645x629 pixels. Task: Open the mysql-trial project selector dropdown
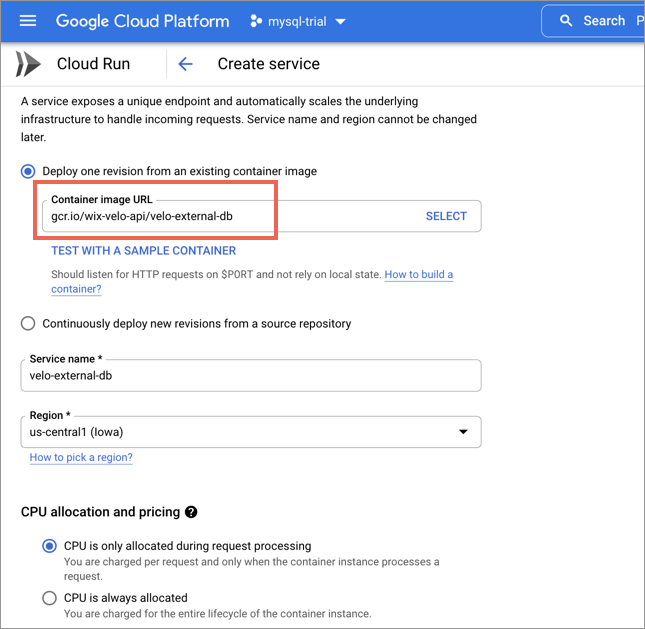tap(299, 21)
